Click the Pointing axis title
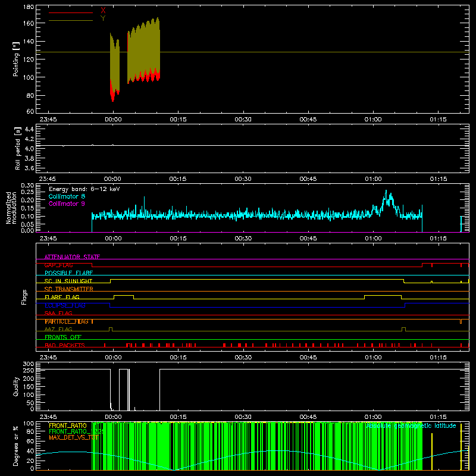476x476 pixels. (16, 59)
